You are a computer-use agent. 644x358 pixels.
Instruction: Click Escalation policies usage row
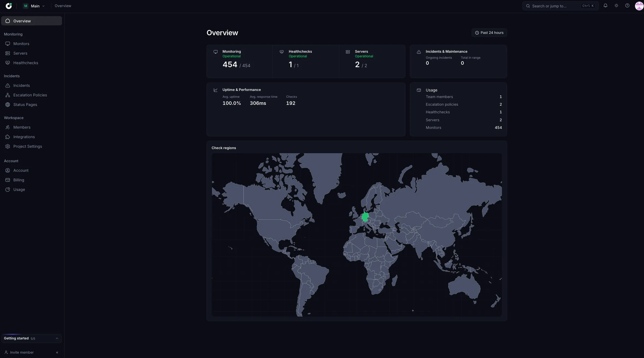464,104
